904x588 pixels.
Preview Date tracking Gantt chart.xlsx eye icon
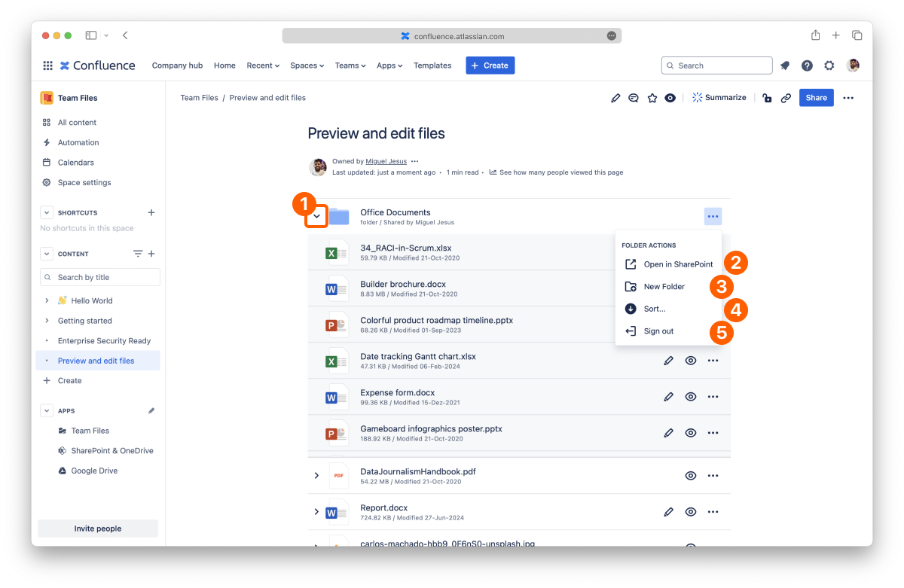click(x=690, y=361)
